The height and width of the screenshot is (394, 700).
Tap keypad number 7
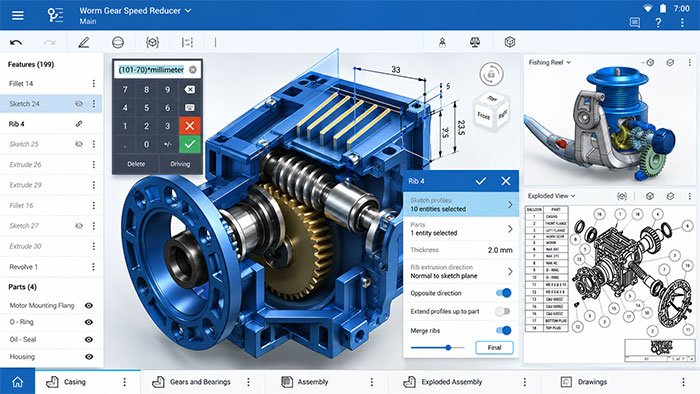click(x=125, y=90)
